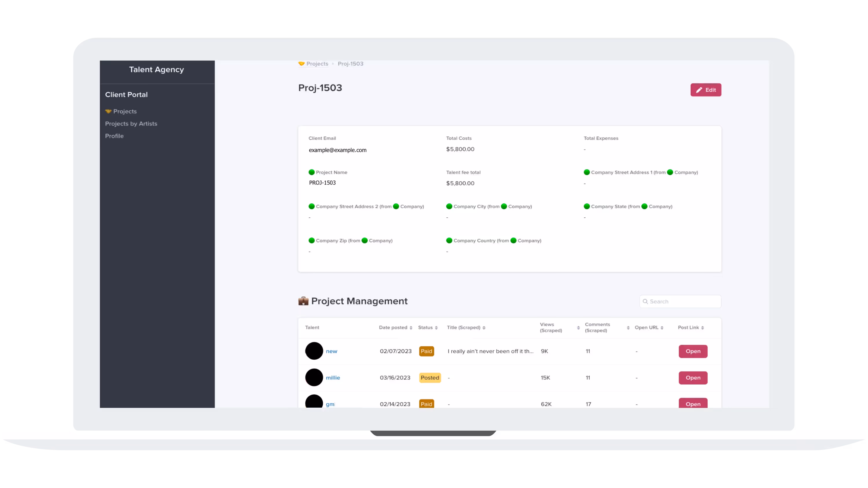The width and height of the screenshot is (868, 488).
Task: Click green dot beside Company Street Address 2
Action: pos(311,206)
